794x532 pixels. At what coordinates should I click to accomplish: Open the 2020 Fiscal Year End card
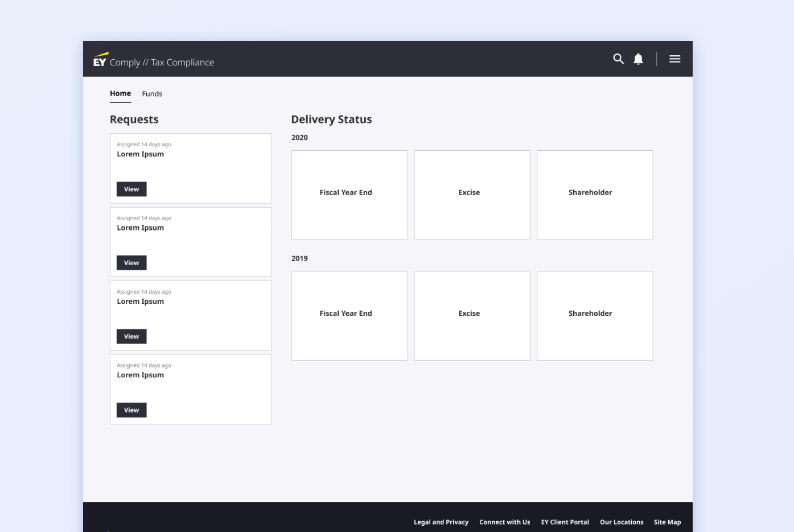(349, 195)
